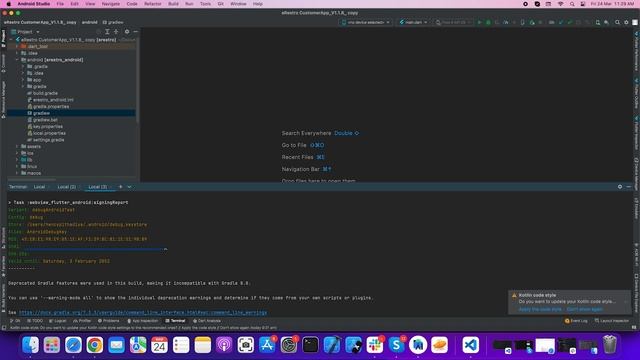This screenshot has width=640, height=360.
Task: Expand the ios folder
Action: 17,153
